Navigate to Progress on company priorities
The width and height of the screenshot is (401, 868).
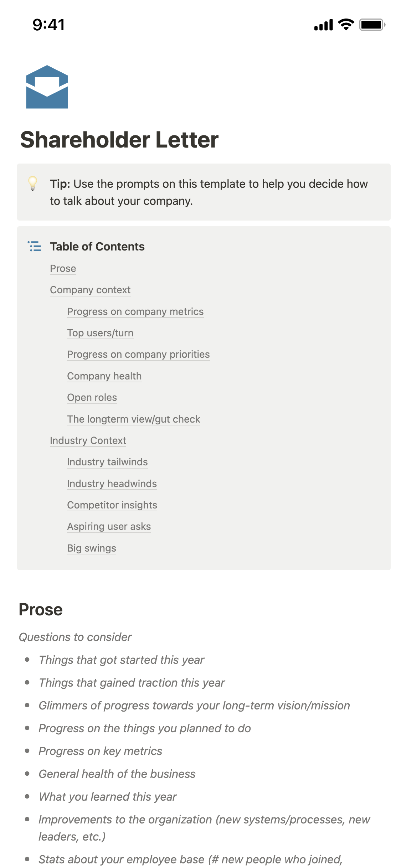tap(138, 354)
